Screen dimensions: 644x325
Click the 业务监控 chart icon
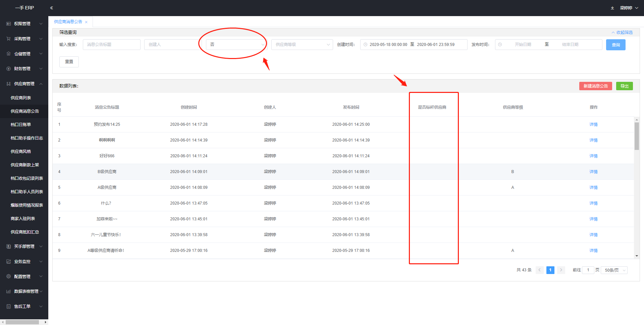click(x=9, y=262)
